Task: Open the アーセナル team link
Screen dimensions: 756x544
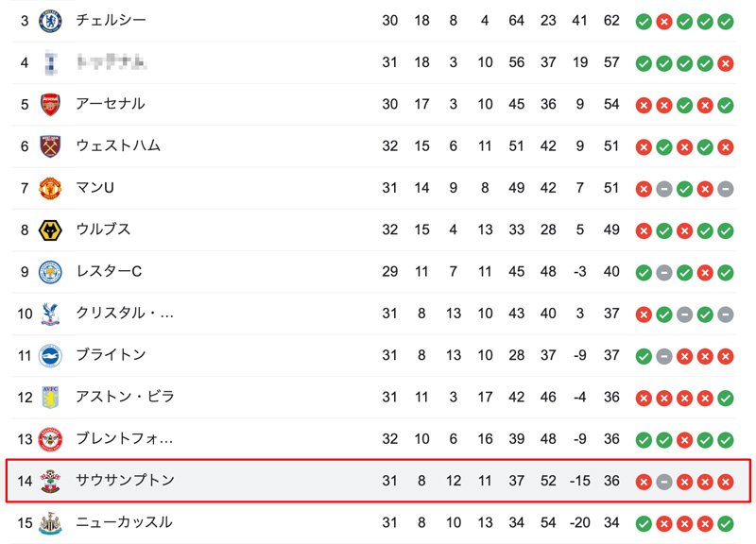Action: coord(111,104)
